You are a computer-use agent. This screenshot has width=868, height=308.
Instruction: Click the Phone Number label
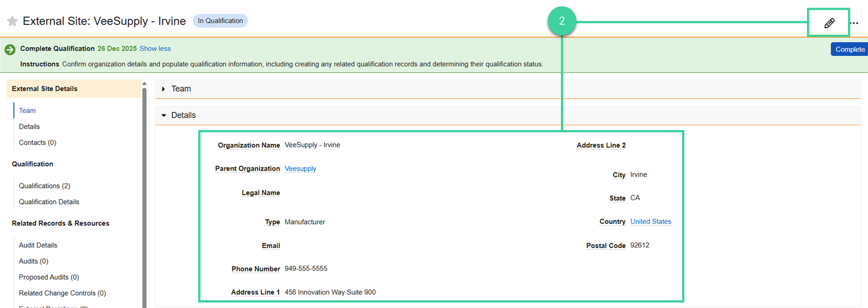(x=256, y=269)
